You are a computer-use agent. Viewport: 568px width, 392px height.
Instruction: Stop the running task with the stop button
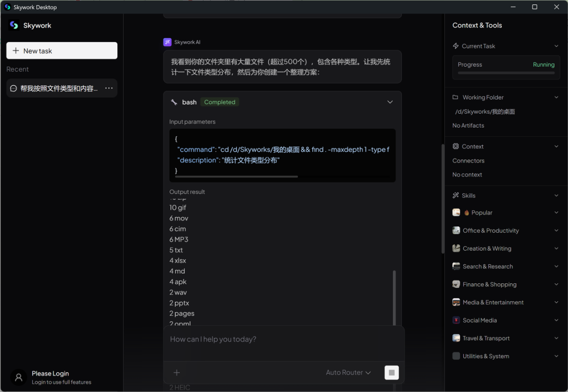392,373
